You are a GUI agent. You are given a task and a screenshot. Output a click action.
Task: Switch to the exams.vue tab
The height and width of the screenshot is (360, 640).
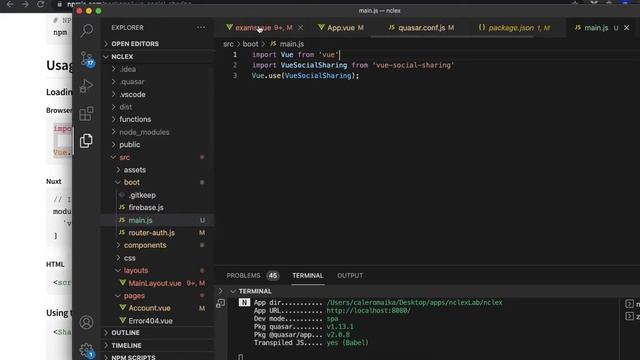[x=259, y=28]
